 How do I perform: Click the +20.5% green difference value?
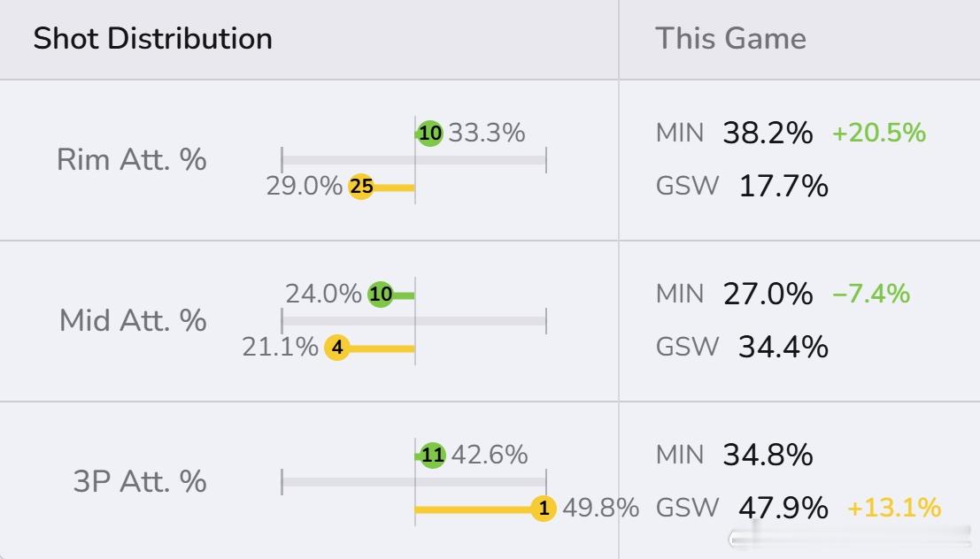(x=878, y=133)
